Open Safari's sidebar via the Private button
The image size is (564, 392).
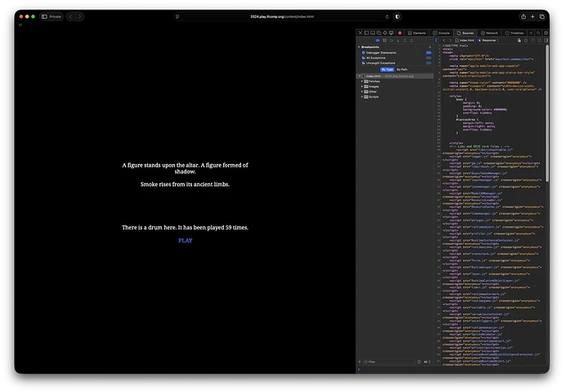(51, 16)
